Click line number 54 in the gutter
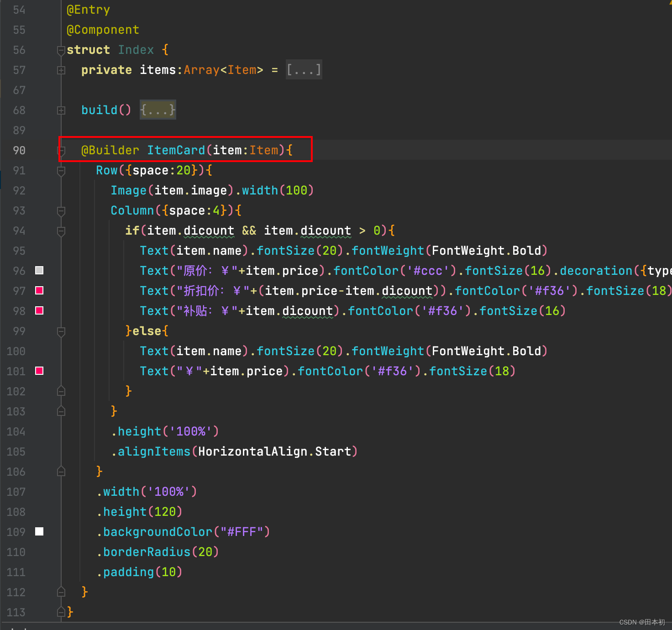This screenshot has width=672, height=630. [x=19, y=10]
